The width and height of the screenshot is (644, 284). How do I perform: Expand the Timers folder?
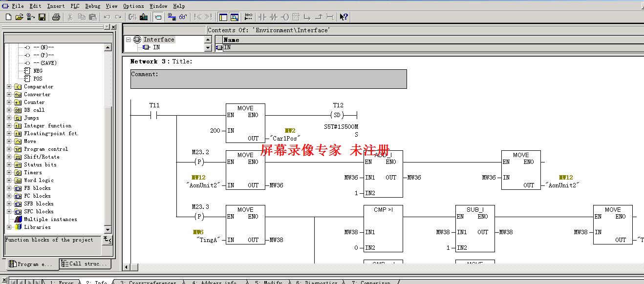pos(9,173)
